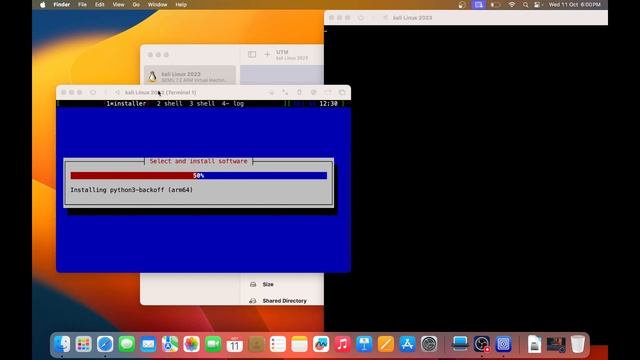Open Photos from the Dock
The width and height of the screenshot is (640, 360).
coord(191,344)
